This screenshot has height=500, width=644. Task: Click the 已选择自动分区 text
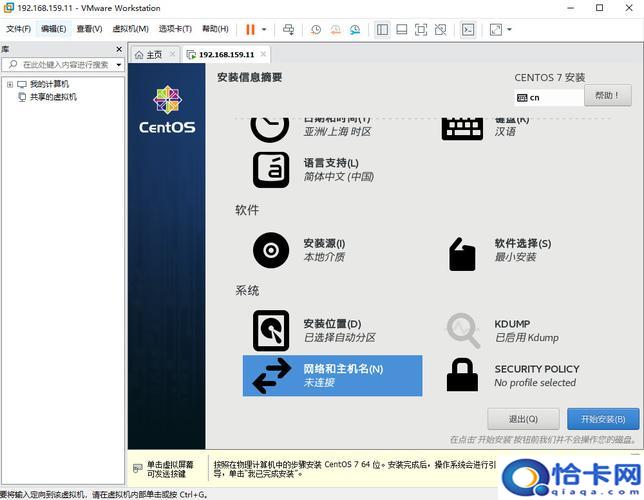click(340, 338)
